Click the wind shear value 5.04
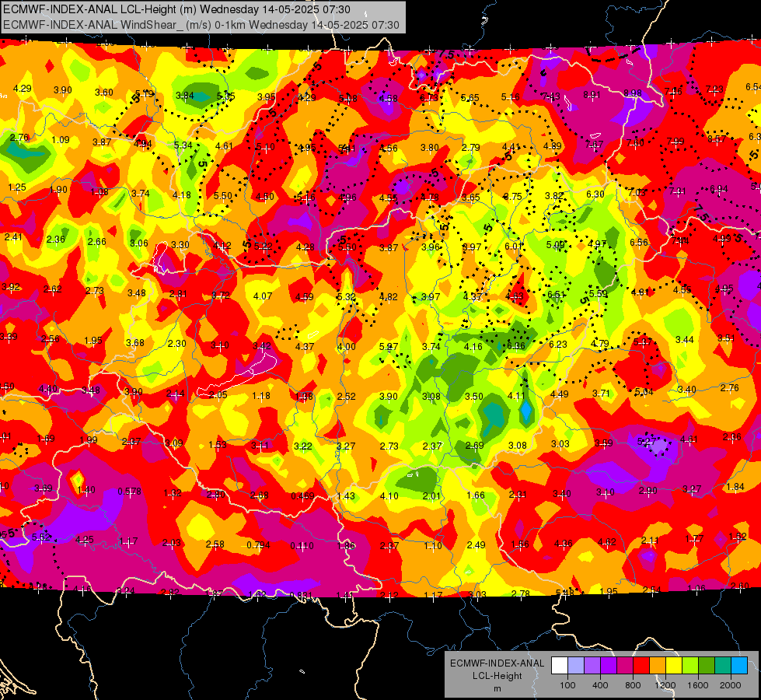This screenshot has width=761, height=700. (644, 392)
